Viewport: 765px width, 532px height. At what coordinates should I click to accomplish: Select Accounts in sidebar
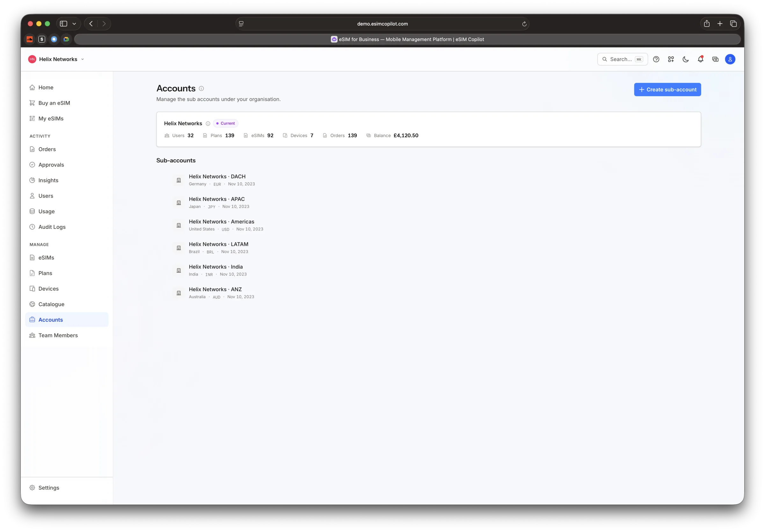pos(67,320)
